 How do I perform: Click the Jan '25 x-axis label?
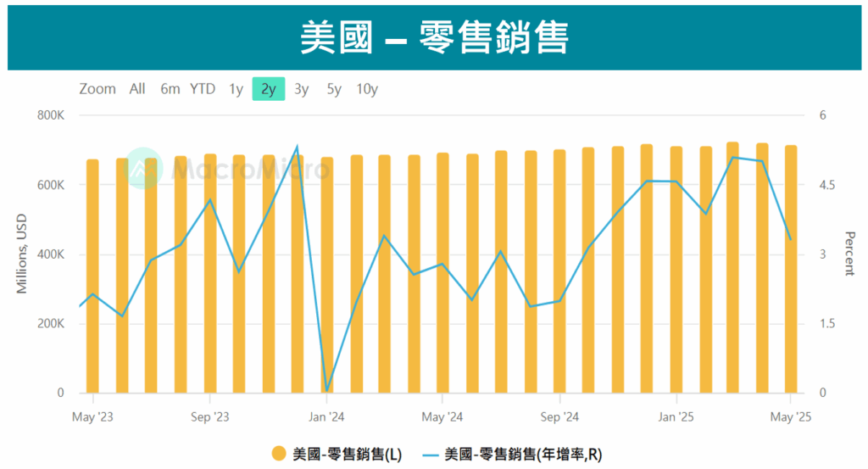(x=676, y=417)
